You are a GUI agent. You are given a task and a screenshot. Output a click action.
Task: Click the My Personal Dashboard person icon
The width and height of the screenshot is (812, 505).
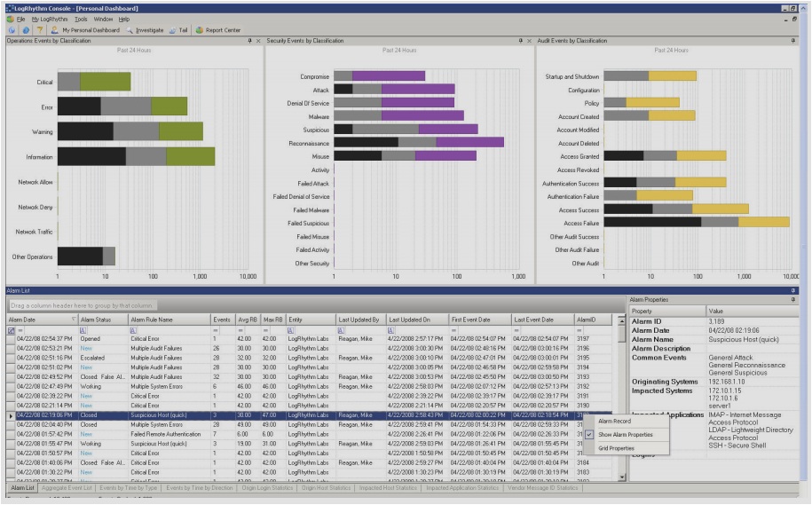pyautogui.click(x=54, y=30)
